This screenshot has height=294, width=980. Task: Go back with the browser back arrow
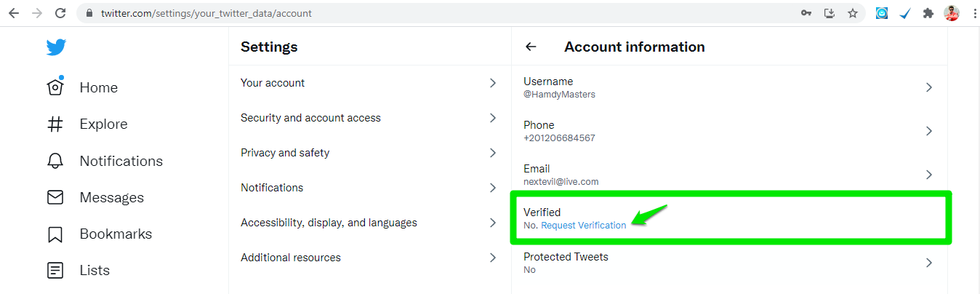click(14, 13)
